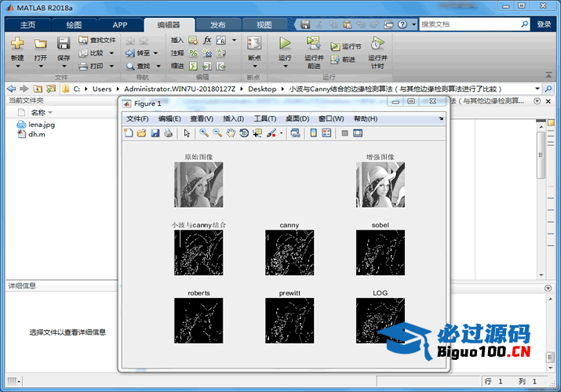Screen dimensions: 561x392
Task: Open the 工具(T) menu in Figure 1
Action: (265, 118)
